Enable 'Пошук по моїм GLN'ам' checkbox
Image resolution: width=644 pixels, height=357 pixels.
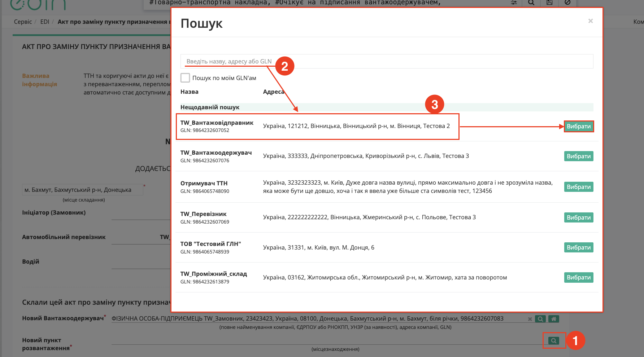coord(185,78)
